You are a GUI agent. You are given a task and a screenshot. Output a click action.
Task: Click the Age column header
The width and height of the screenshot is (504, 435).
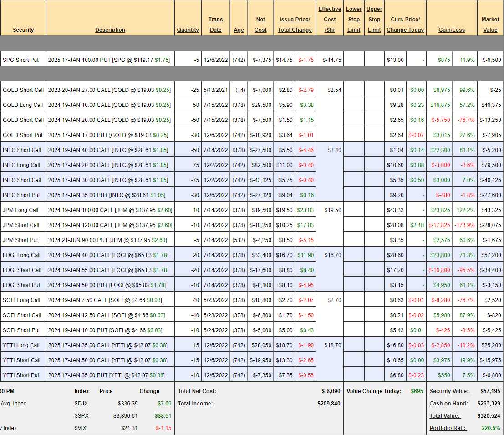coord(239,30)
